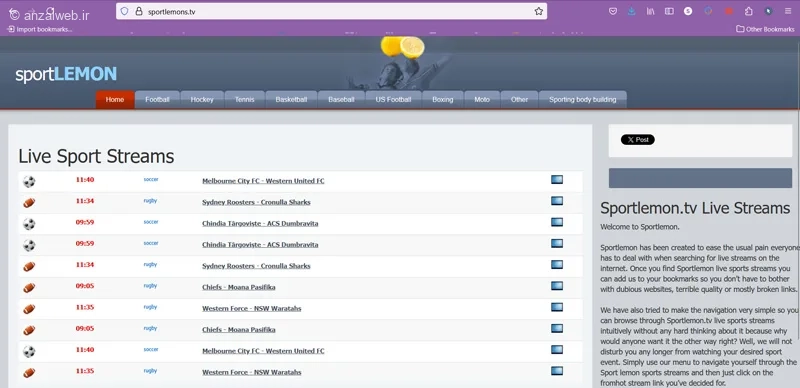Image resolution: width=800 pixels, height=388 pixels.
Task: Open the Football tab
Action: coord(157,100)
